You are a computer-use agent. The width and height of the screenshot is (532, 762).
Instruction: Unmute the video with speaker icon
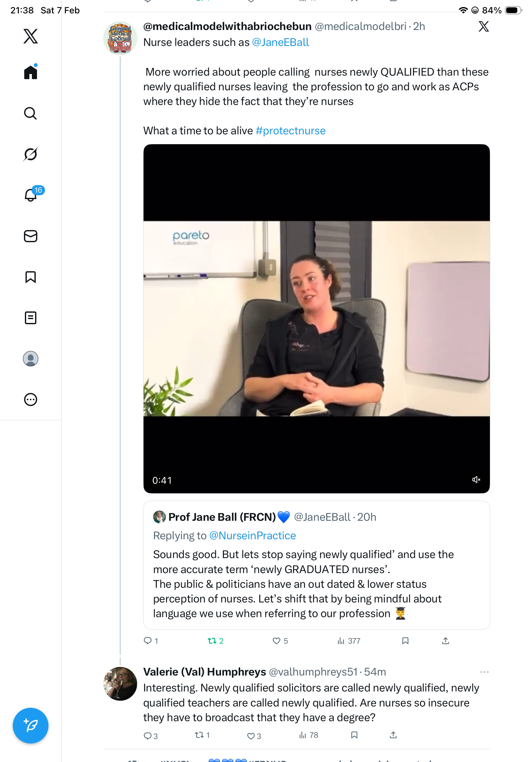tap(476, 480)
